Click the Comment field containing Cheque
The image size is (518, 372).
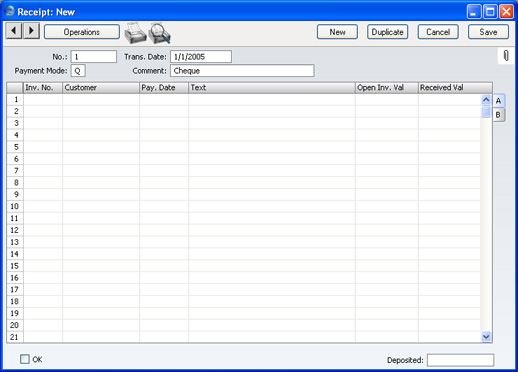click(x=242, y=71)
